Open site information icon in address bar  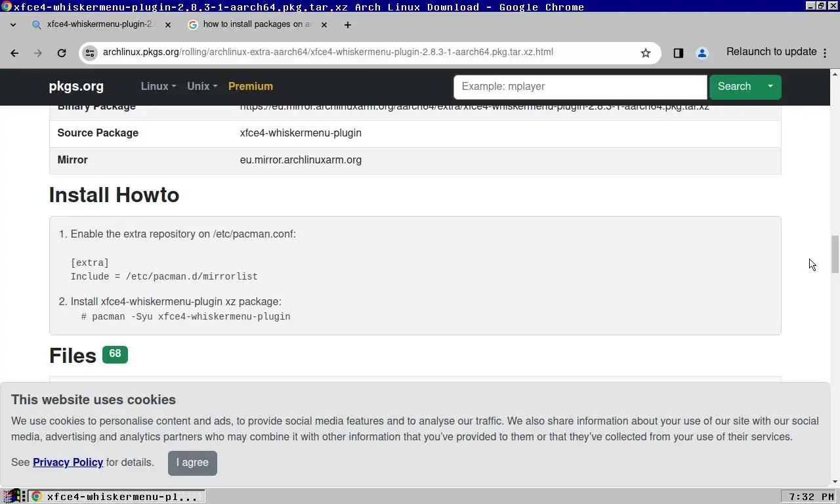tap(90, 52)
